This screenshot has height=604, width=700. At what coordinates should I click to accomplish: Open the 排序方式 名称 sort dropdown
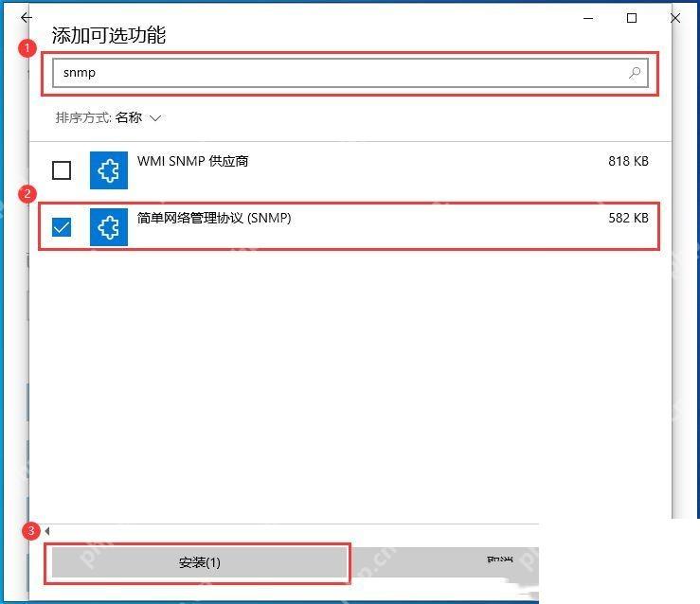[108, 117]
